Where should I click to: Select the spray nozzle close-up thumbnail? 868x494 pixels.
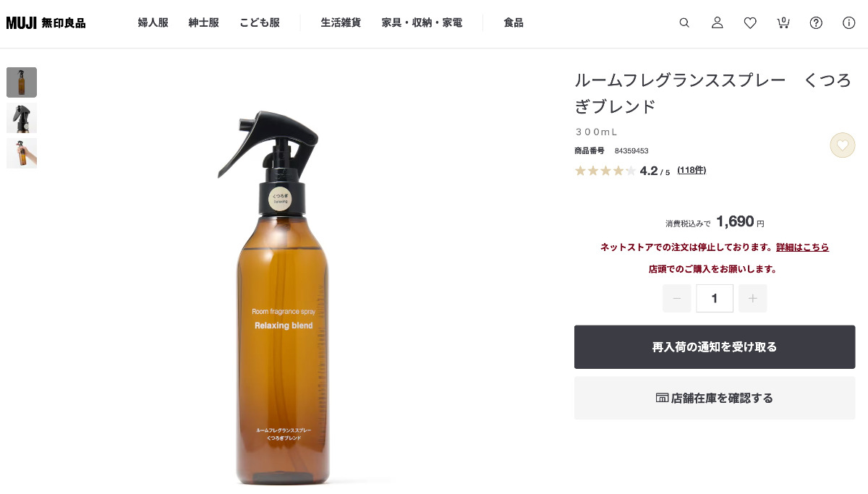(22, 118)
